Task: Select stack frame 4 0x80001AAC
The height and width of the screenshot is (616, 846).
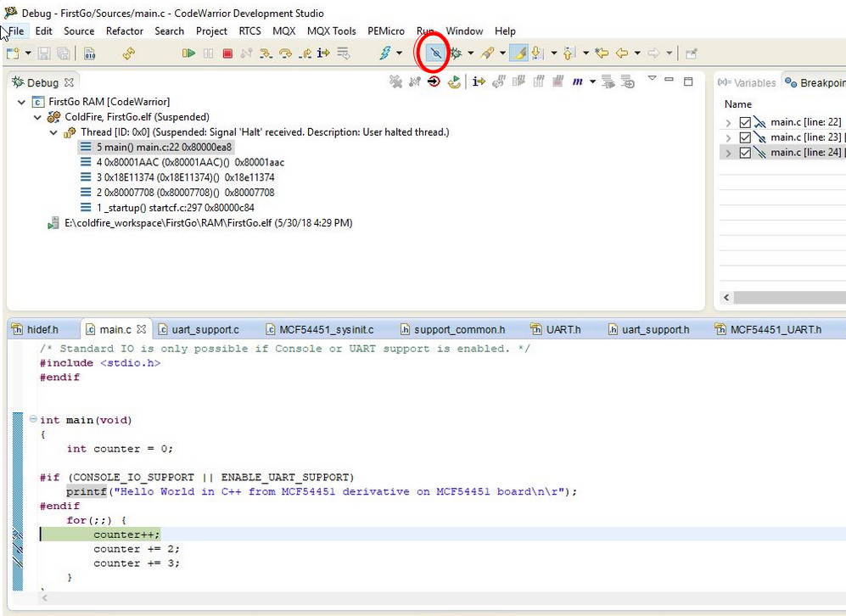Action: (x=182, y=162)
